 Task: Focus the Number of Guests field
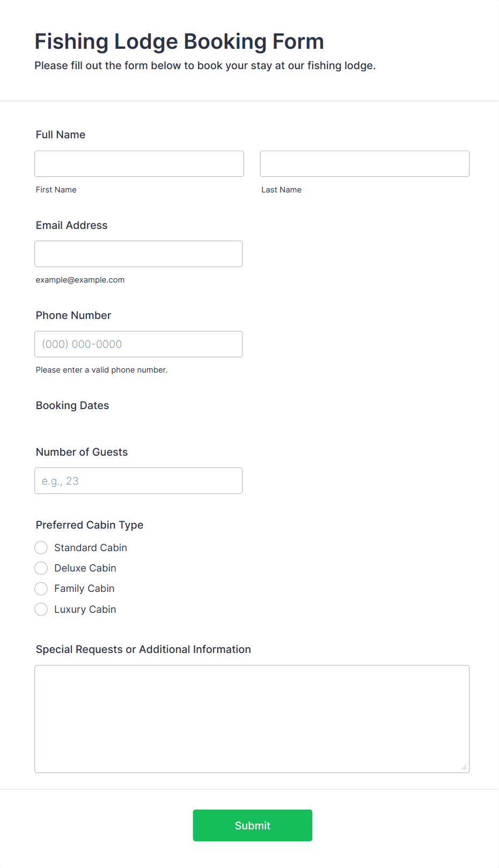[x=138, y=480]
